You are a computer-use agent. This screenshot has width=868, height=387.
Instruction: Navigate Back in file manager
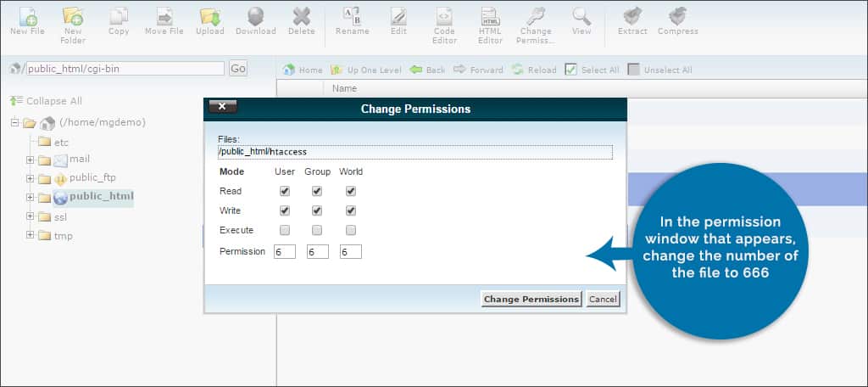tap(427, 70)
